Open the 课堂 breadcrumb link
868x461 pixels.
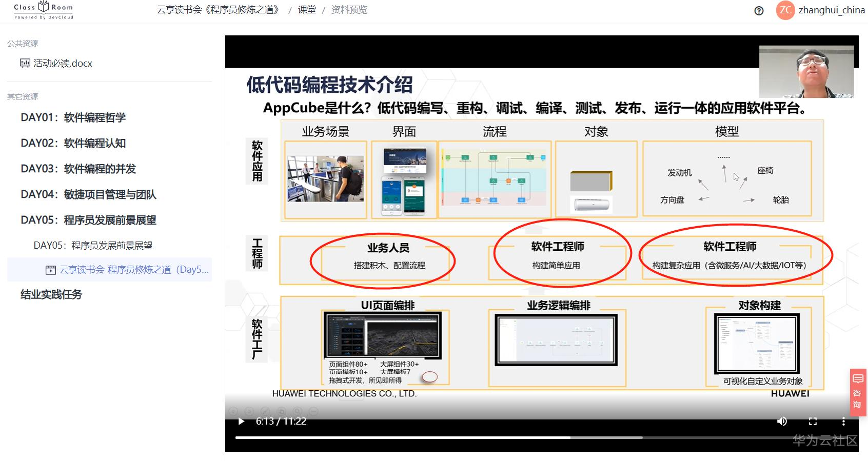point(307,10)
